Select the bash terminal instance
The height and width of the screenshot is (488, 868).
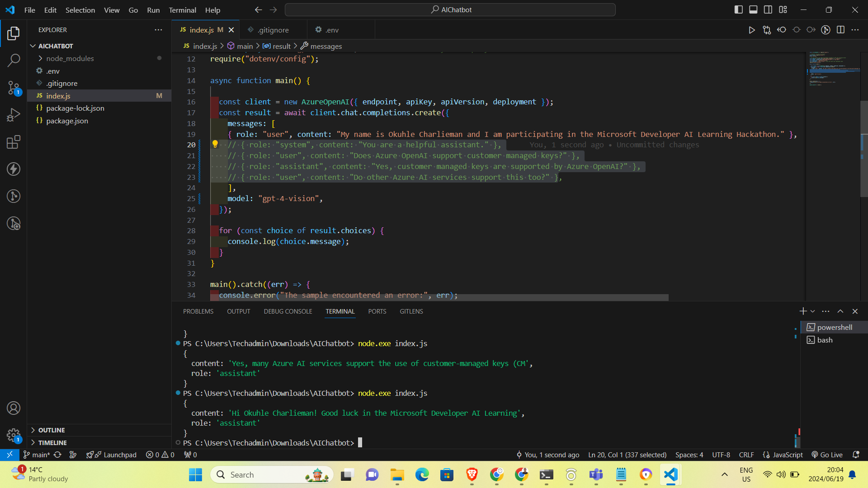coord(825,340)
